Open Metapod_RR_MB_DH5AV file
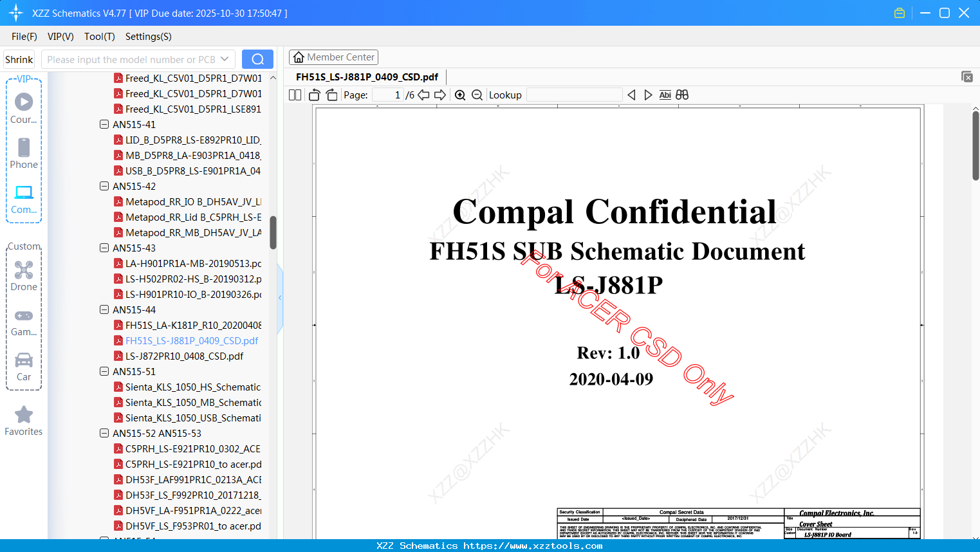This screenshot has height=552, width=980. click(x=187, y=232)
